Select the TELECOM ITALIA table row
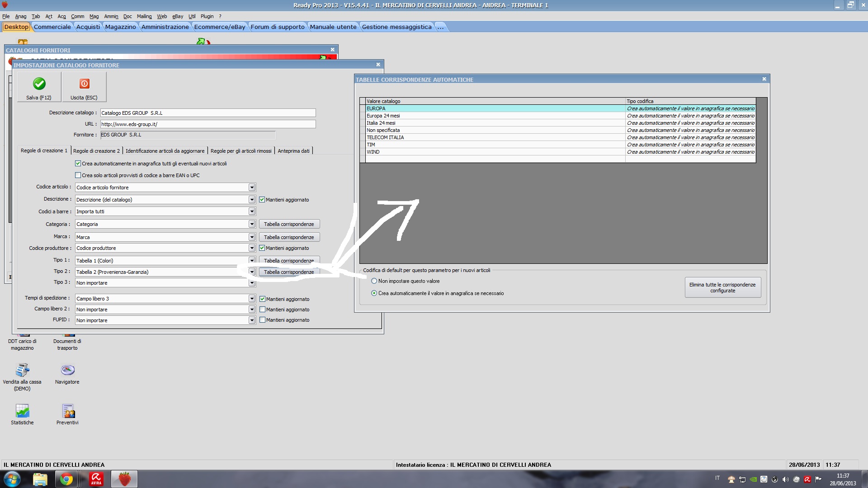Image resolution: width=868 pixels, height=488 pixels. 560,137
